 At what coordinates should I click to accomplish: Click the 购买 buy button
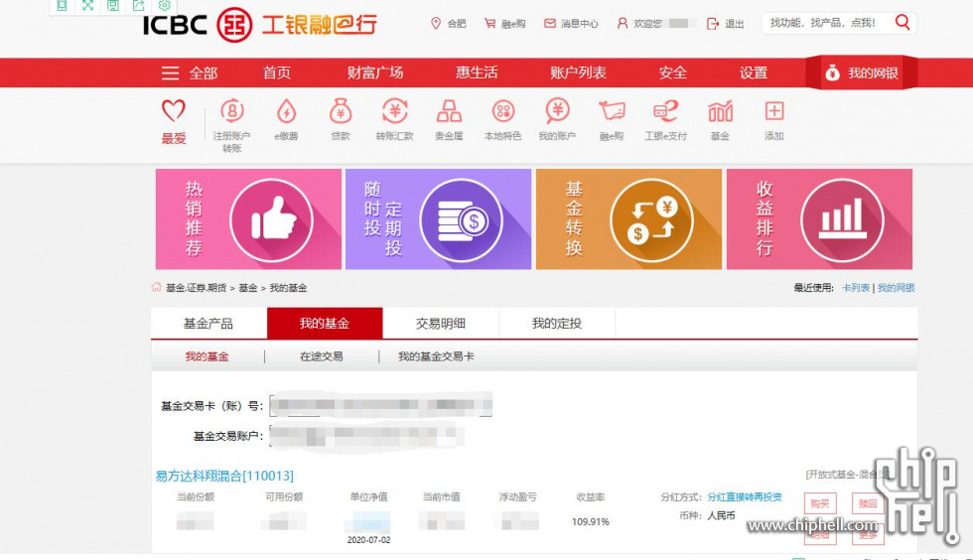click(x=820, y=503)
